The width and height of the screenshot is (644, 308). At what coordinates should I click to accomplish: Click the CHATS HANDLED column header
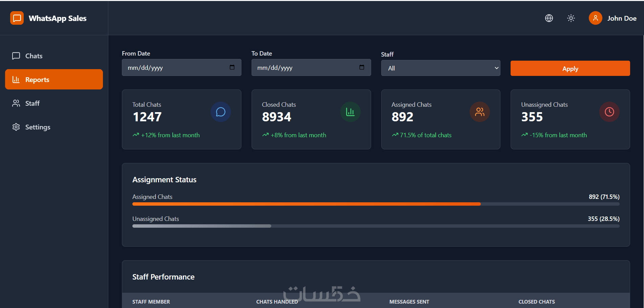click(x=277, y=302)
